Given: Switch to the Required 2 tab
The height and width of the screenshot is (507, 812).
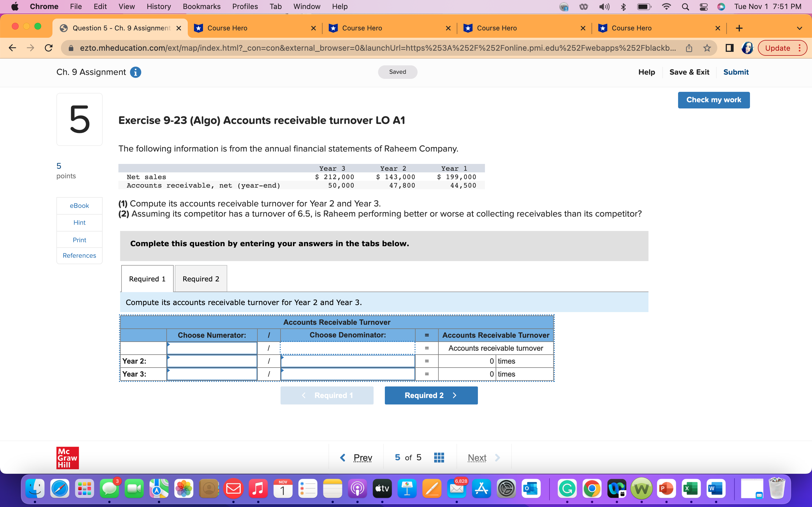Looking at the screenshot, I should click(201, 279).
